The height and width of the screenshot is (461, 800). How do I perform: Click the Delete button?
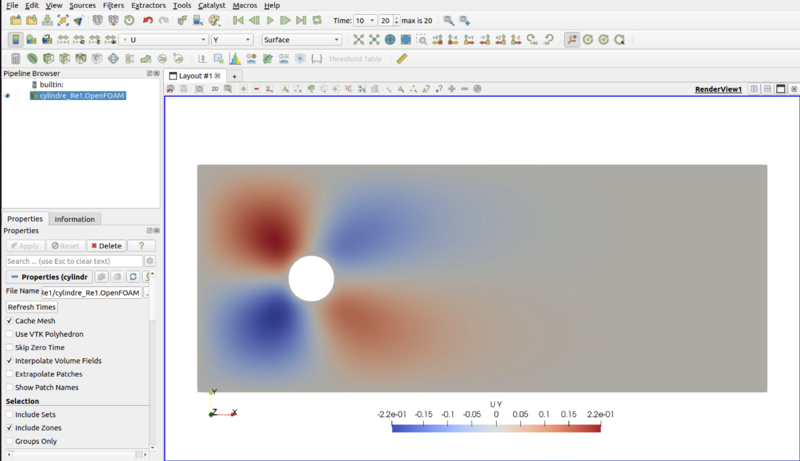pyautogui.click(x=106, y=245)
